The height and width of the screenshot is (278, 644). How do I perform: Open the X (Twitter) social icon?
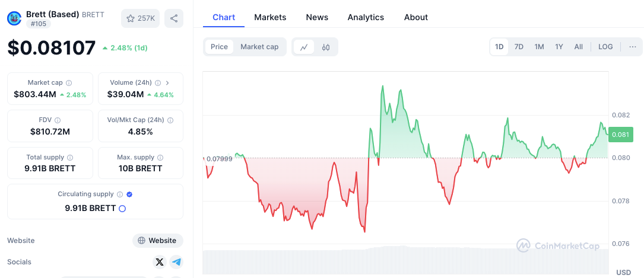[160, 261]
